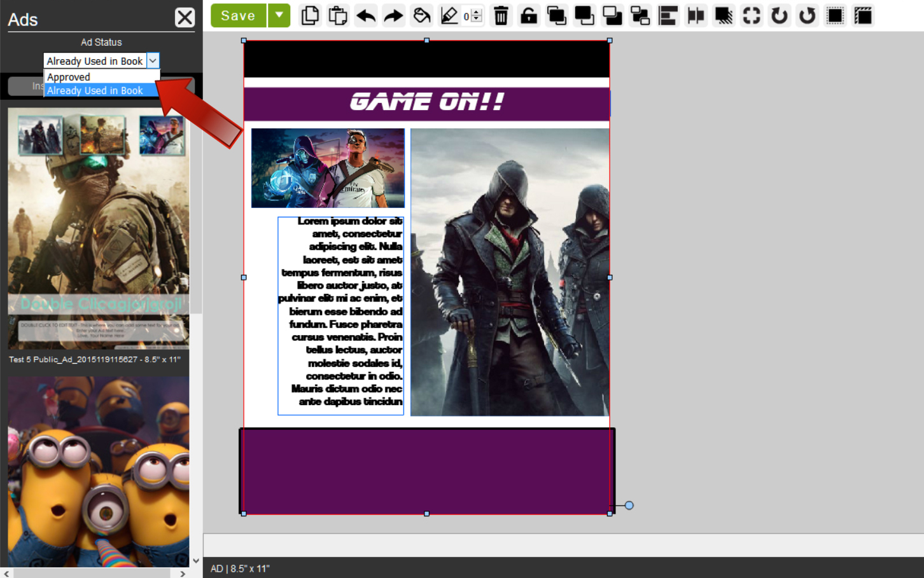Screen dimensions: 924x578
Task: Select the paint bucket fill tool
Action: coord(421,15)
